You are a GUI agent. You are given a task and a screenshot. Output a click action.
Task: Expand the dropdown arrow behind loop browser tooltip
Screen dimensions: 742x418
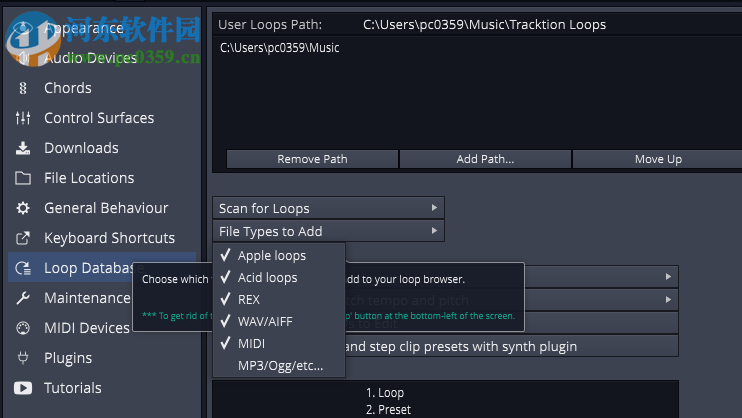click(x=668, y=276)
